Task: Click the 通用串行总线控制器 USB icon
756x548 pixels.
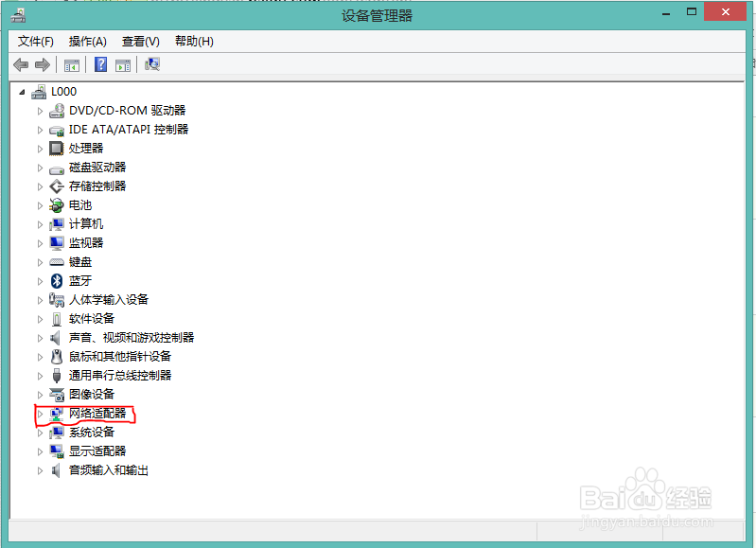Action: pos(57,376)
